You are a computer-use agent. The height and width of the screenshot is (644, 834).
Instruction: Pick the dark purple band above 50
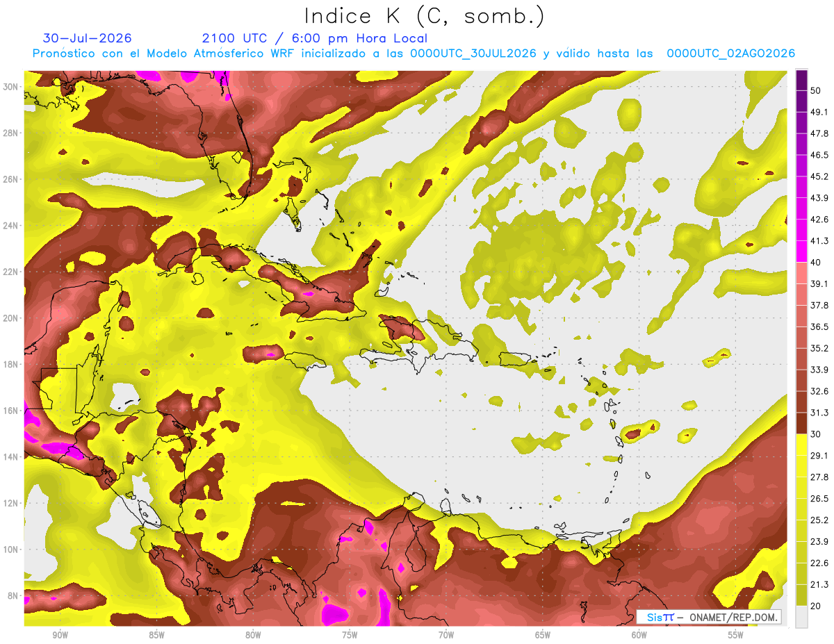point(801,80)
